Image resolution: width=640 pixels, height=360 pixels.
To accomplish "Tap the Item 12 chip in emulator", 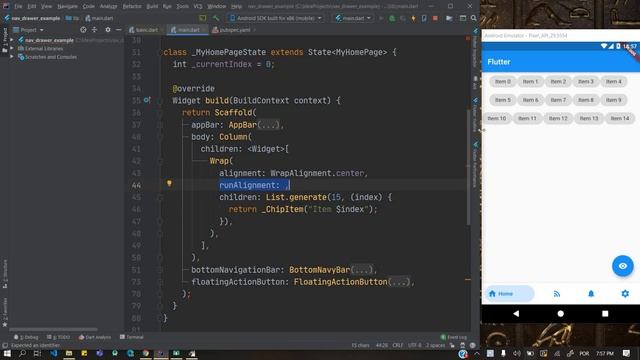I will pyautogui.click(x=558, y=118).
